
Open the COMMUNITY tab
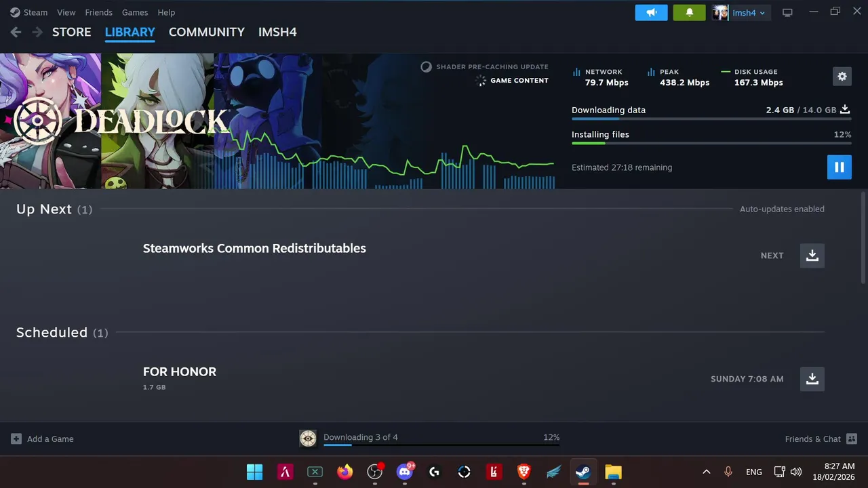click(207, 32)
